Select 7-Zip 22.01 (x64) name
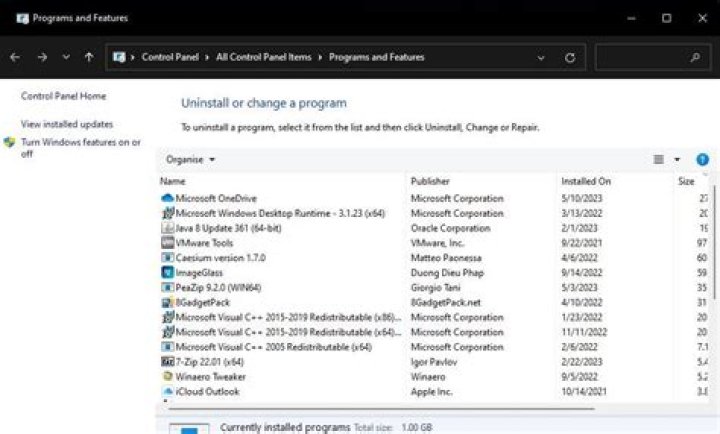Screen dimensions: 720x434 (209, 362)
